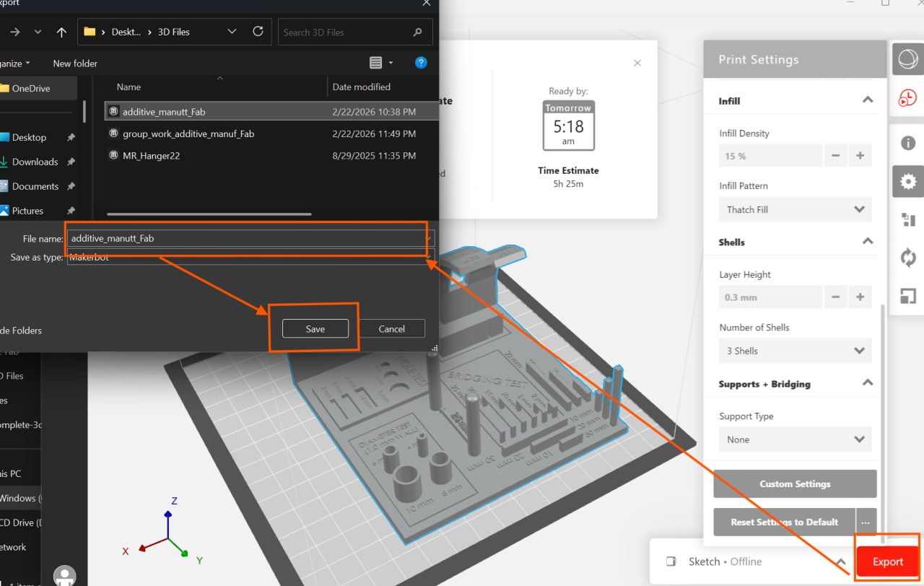924x586 pixels.
Task: Open more options beside Reset Settings
Action: (866, 522)
